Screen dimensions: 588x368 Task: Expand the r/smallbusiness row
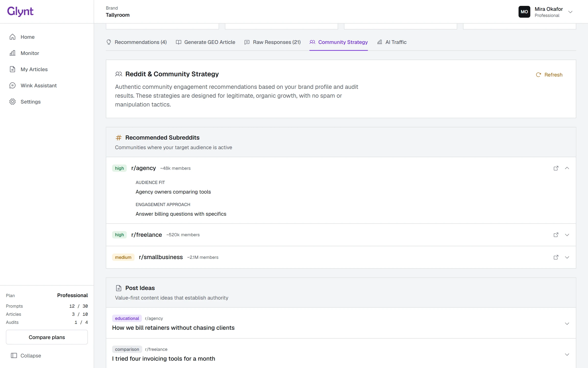567,257
